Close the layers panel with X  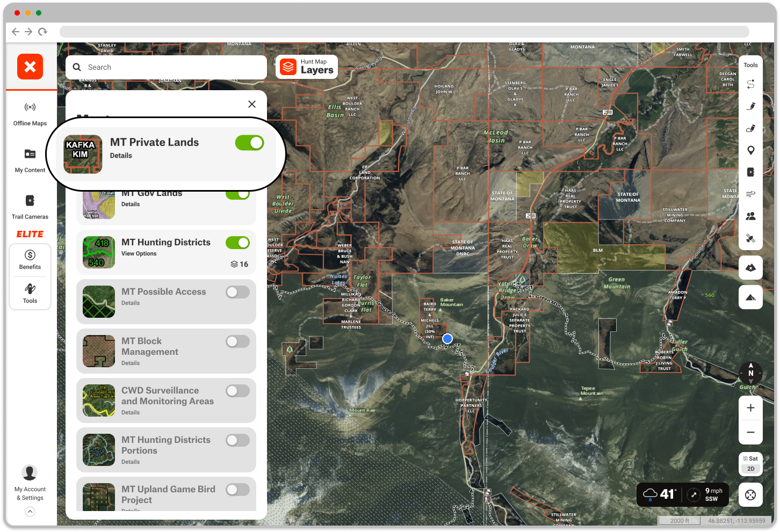pos(252,104)
